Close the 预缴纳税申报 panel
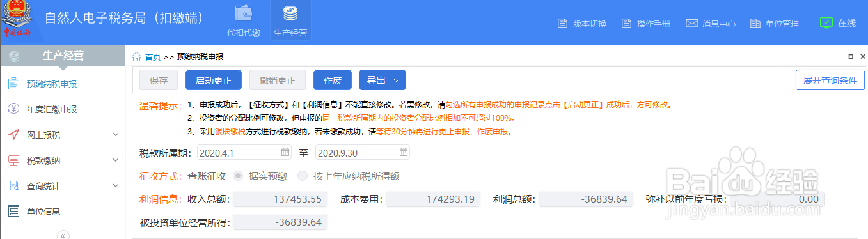868x239 pixels. pyautogui.click(x=862, y=56)
